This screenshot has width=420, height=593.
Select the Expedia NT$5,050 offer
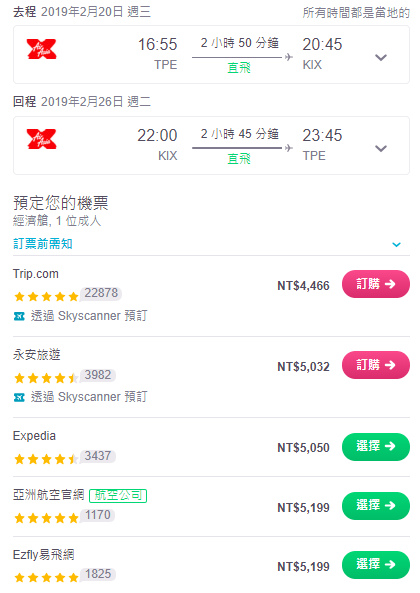pos(376,447)
